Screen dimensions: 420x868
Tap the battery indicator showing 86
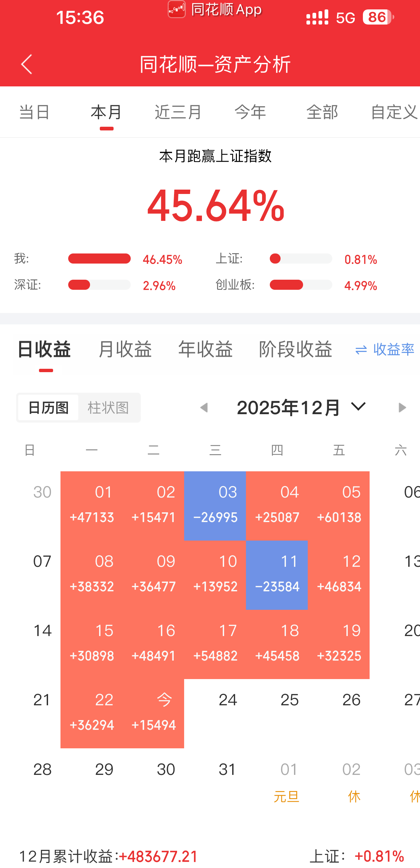tap(378, 17)
